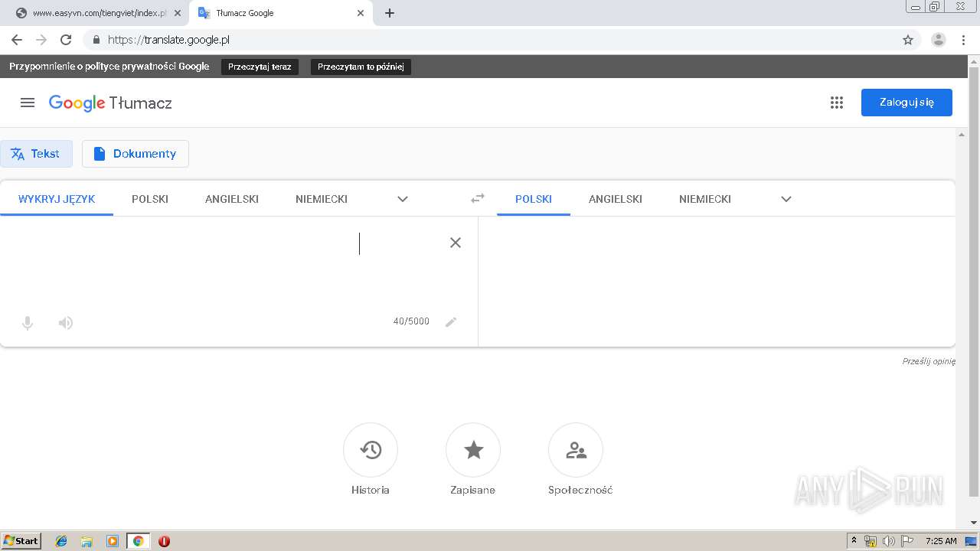
Task: Click the address bar URL
Action: [x=168, y=40]
